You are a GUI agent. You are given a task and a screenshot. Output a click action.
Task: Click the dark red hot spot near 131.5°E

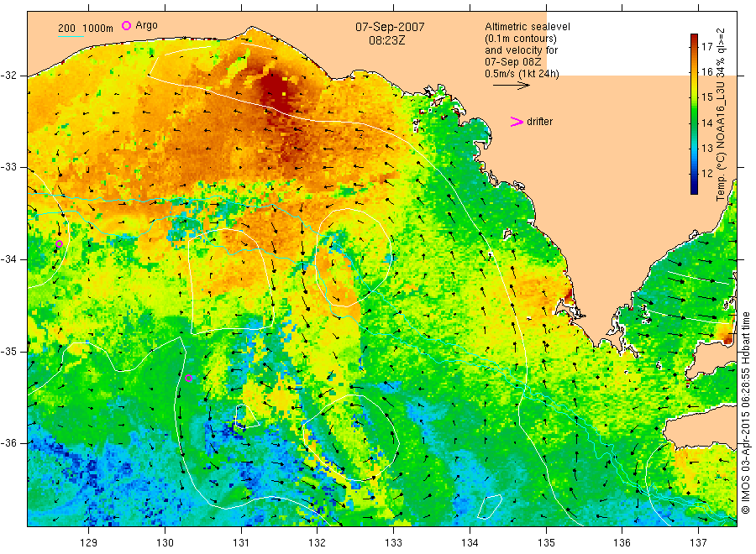click(277, 89)
